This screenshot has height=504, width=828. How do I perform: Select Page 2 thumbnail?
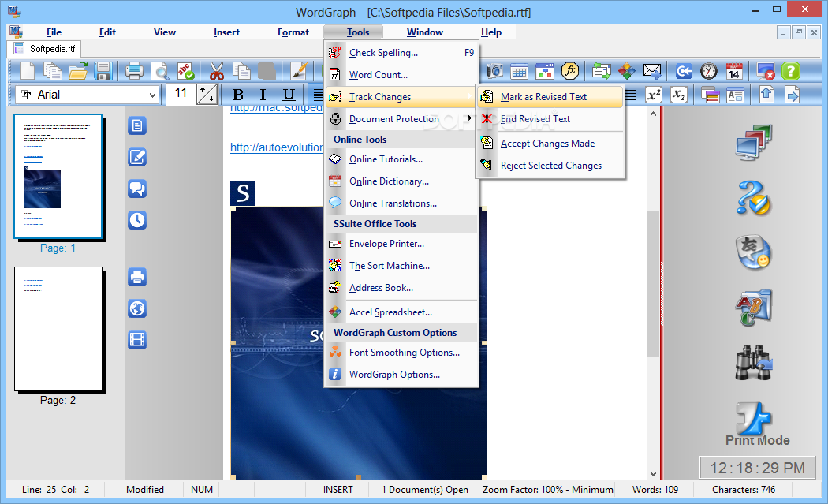coord(58,329)
